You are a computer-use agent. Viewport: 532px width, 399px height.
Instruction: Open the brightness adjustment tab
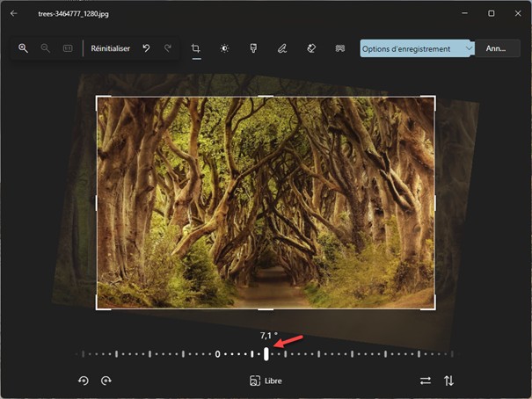pyautogui.click(x=224, y=48)
